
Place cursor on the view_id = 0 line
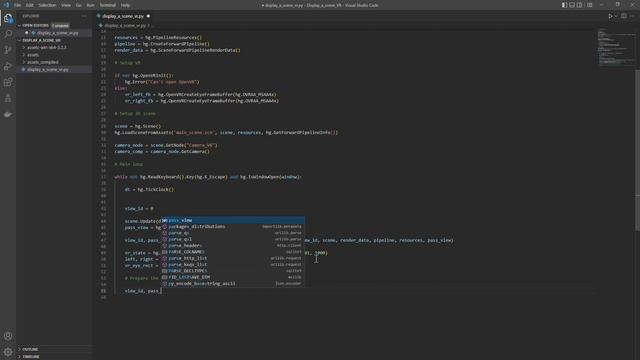tap(139, 209)
